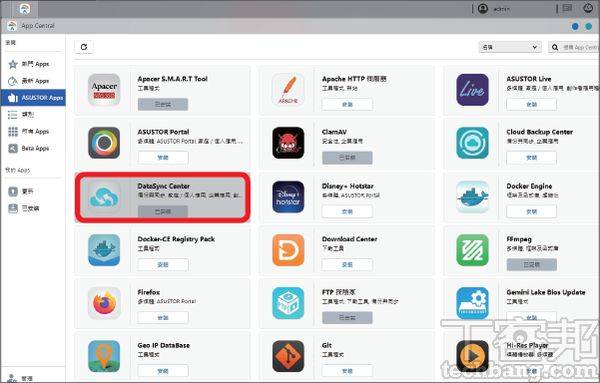Open the Docker Engine app icon
The height and width of the screenshot is (383, 600).
[472, 197]
